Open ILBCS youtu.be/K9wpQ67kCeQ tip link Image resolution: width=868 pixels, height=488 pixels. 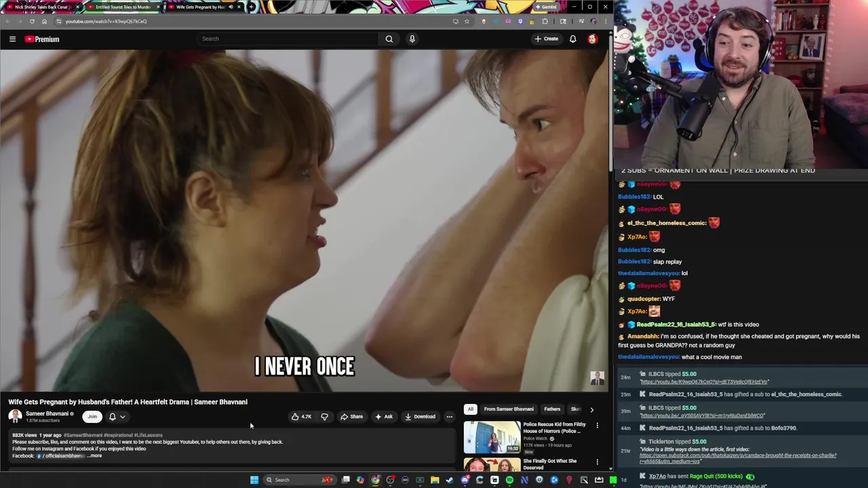704,382
